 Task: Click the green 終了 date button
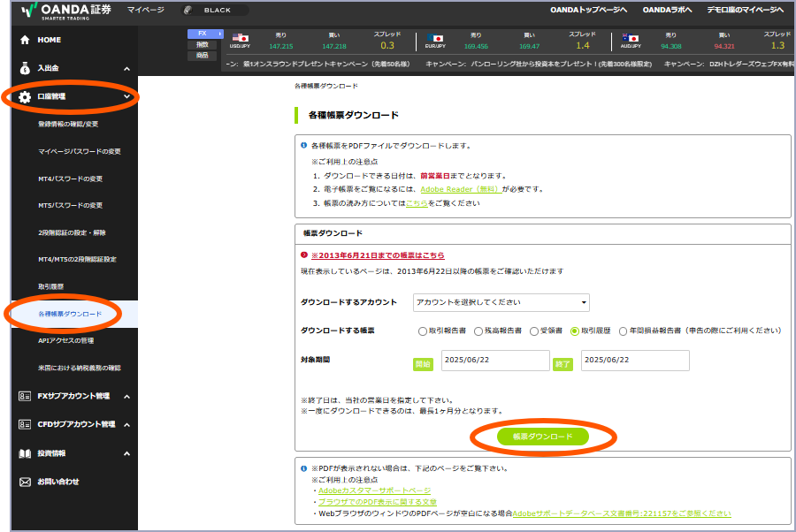point(563,364)
